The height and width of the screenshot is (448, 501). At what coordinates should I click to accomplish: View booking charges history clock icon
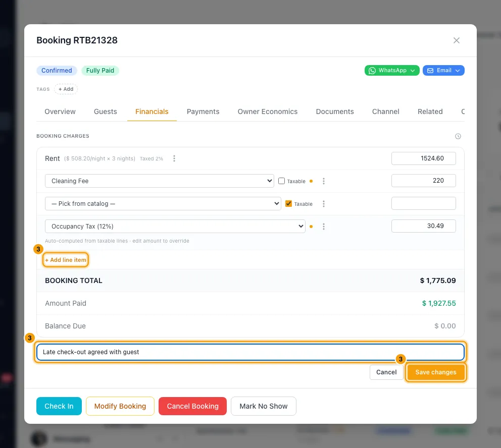coord(458,136)
